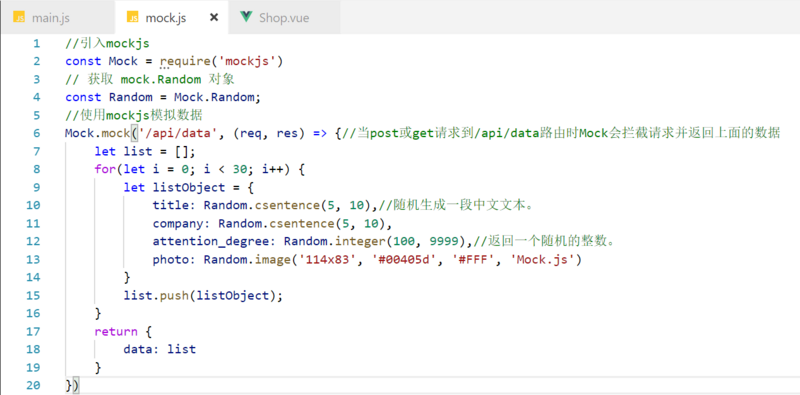
Task: Click the comment '//返回一个随机的整数。'
Action: [x=543, y=242]
